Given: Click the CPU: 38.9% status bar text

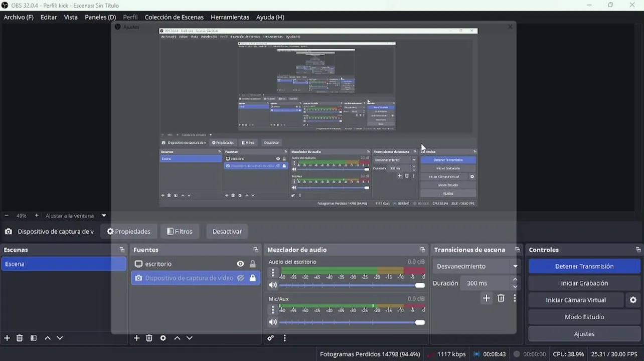Looking at the screenshot, I should [568, 354].
